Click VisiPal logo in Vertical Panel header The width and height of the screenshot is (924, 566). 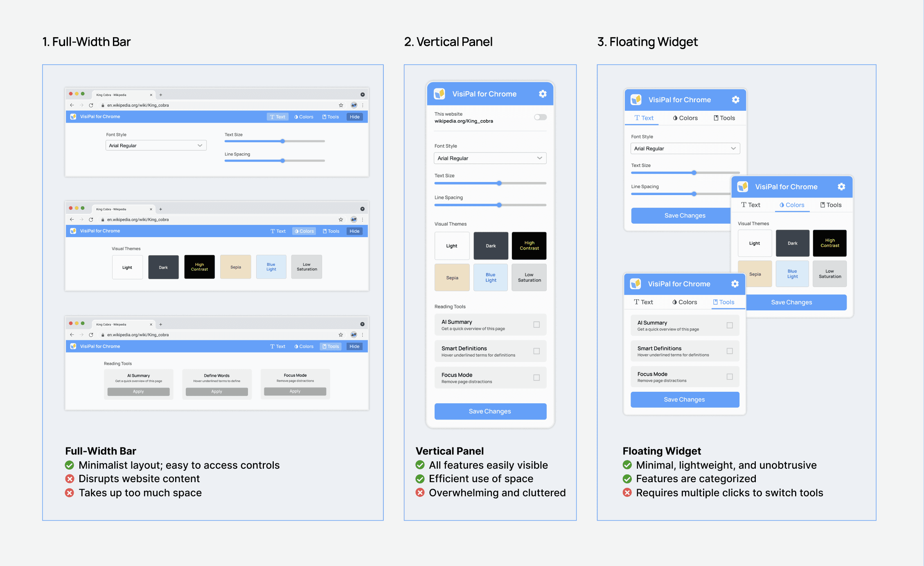point(439,94)
